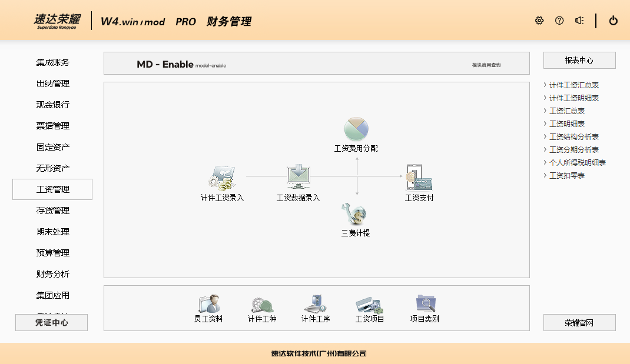Viewport: 630px width, 364px height.
Task: Open the 计件工序 icon
Action: click(316, 304)
